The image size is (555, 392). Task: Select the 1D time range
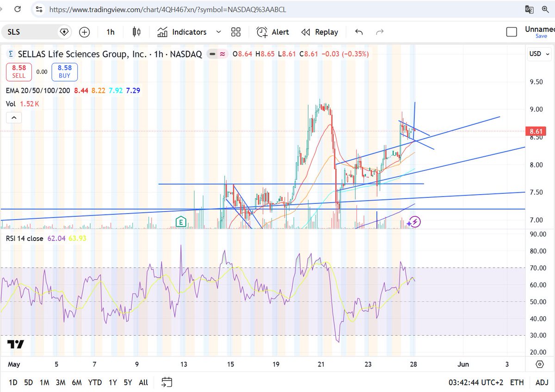[13, 382]
